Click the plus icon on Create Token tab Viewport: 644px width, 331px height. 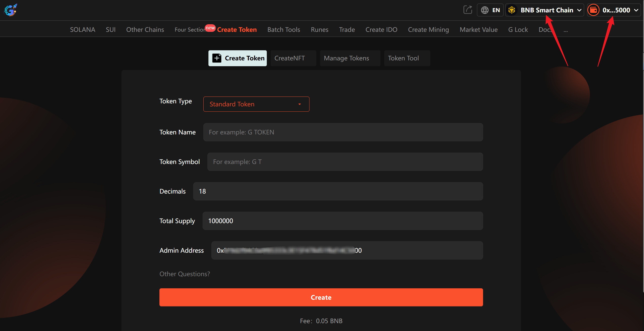[x=217, y=58]
